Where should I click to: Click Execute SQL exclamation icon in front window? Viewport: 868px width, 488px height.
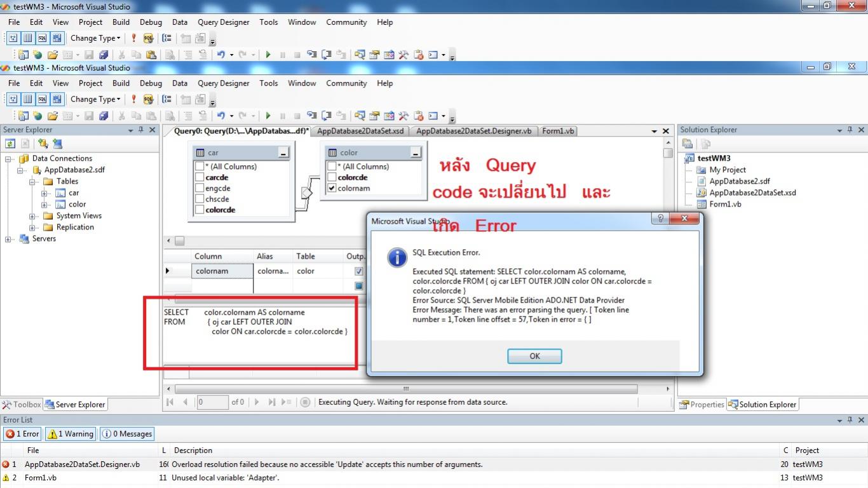click(x=133, y=99)
